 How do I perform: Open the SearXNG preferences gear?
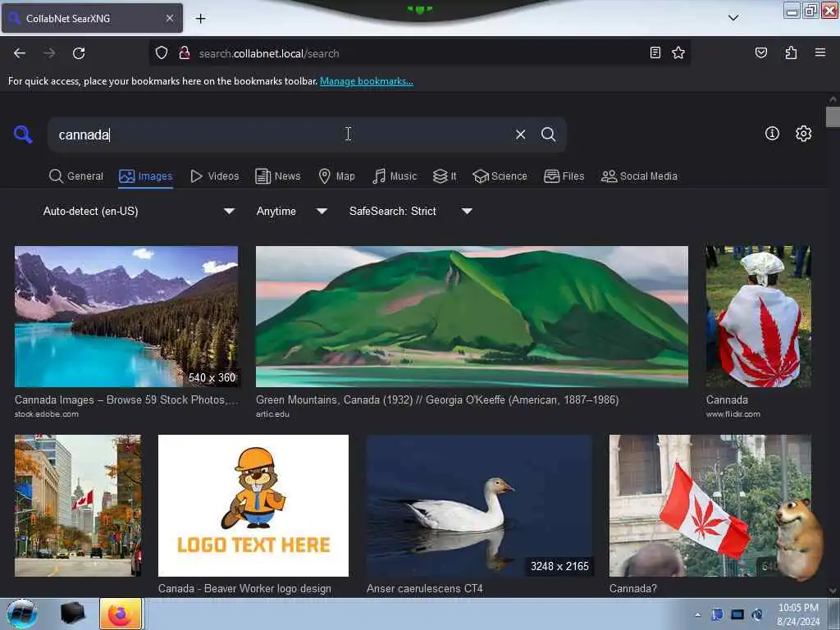[x=803, y=134]
